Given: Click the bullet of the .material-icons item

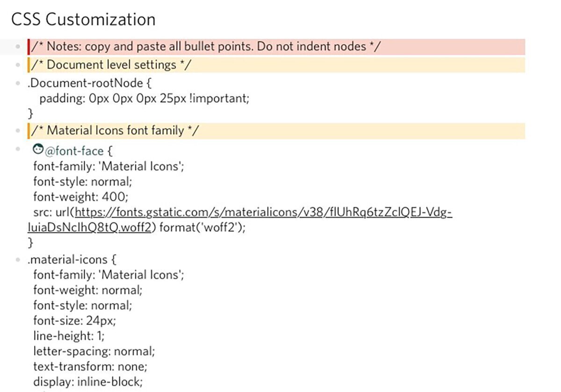Looking at the screenshot, I should point(18,259).
